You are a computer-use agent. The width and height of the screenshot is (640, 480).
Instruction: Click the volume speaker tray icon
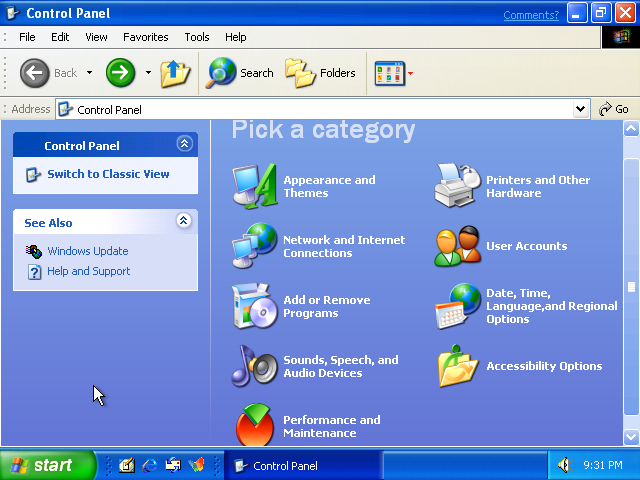coord(565,465)
